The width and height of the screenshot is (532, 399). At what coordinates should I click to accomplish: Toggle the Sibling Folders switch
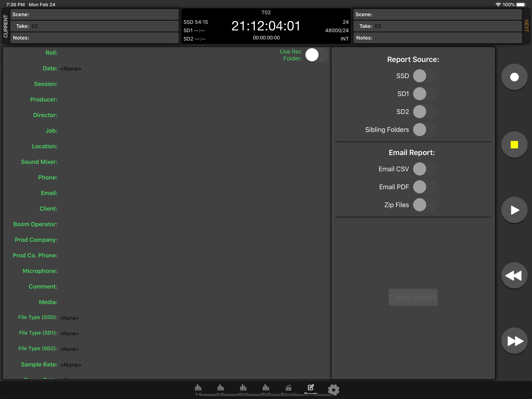tap(425, 130)
